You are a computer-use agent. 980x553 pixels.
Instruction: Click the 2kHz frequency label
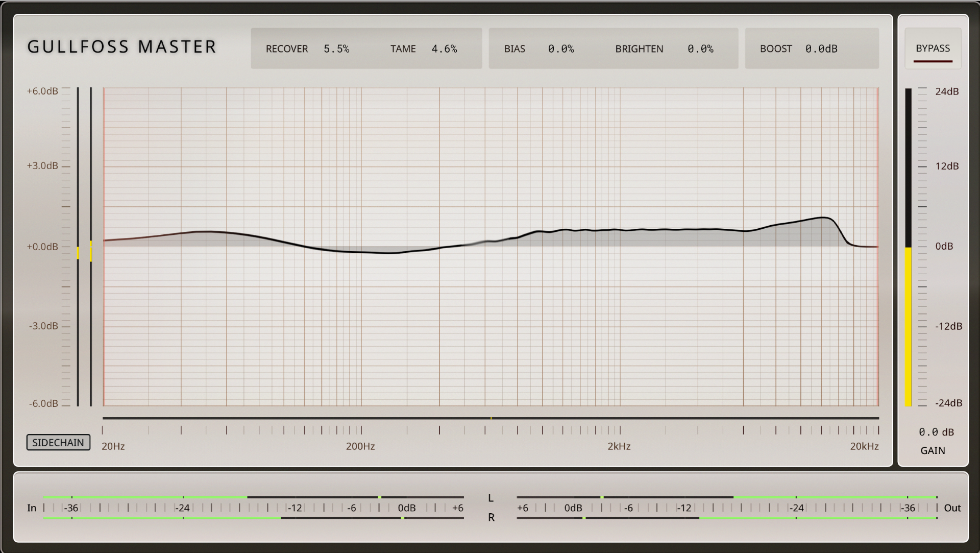pos(619,446)
